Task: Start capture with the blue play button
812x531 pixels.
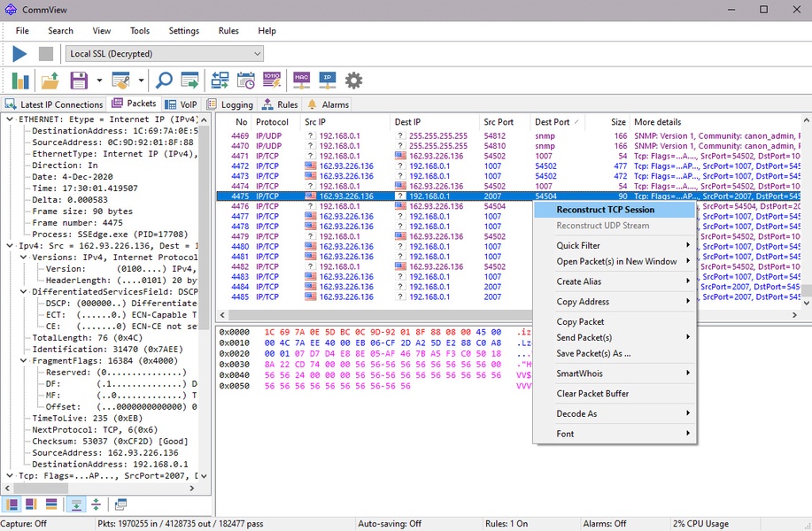Action: [19, 54]
